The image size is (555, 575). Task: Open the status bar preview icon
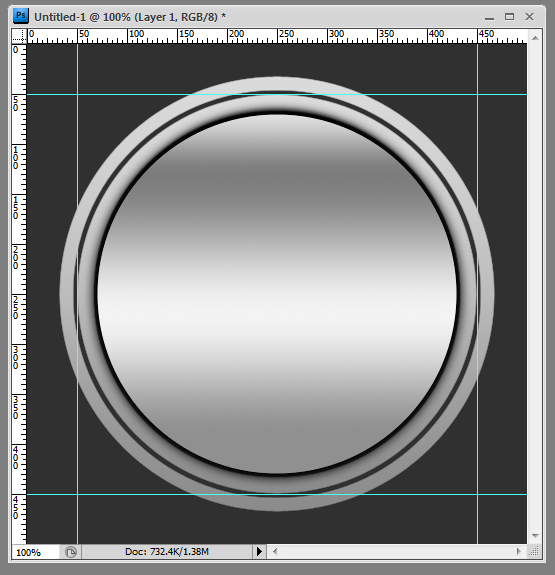coord(71,552)
